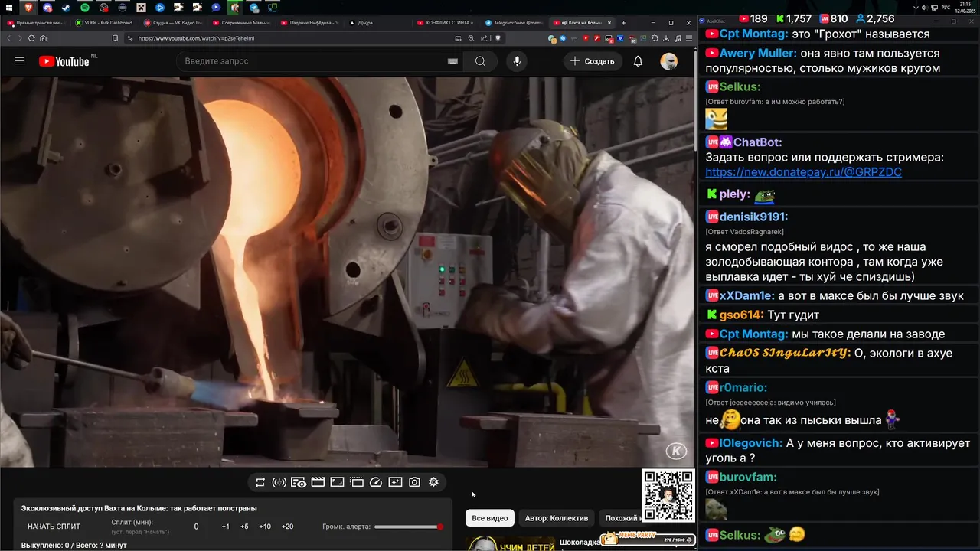Open the on-screen keyboard icon in search box

pyautogui.click(x=452, y=61)
